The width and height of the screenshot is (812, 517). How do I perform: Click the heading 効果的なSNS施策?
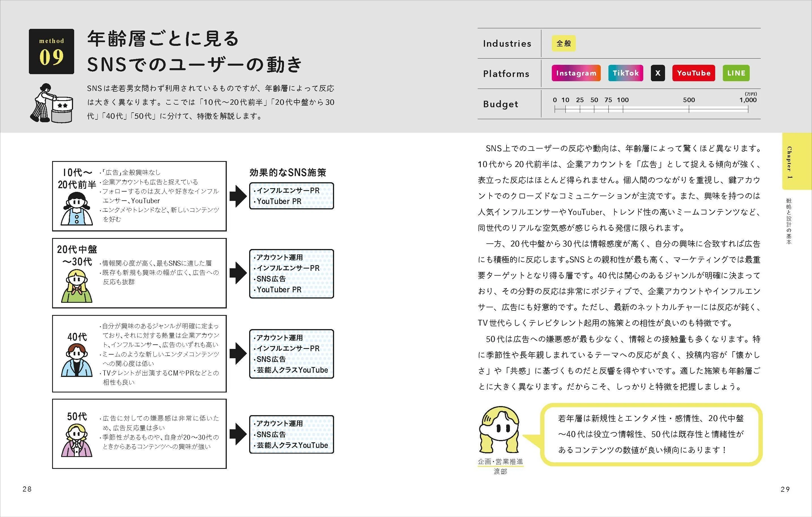(288, 173)
